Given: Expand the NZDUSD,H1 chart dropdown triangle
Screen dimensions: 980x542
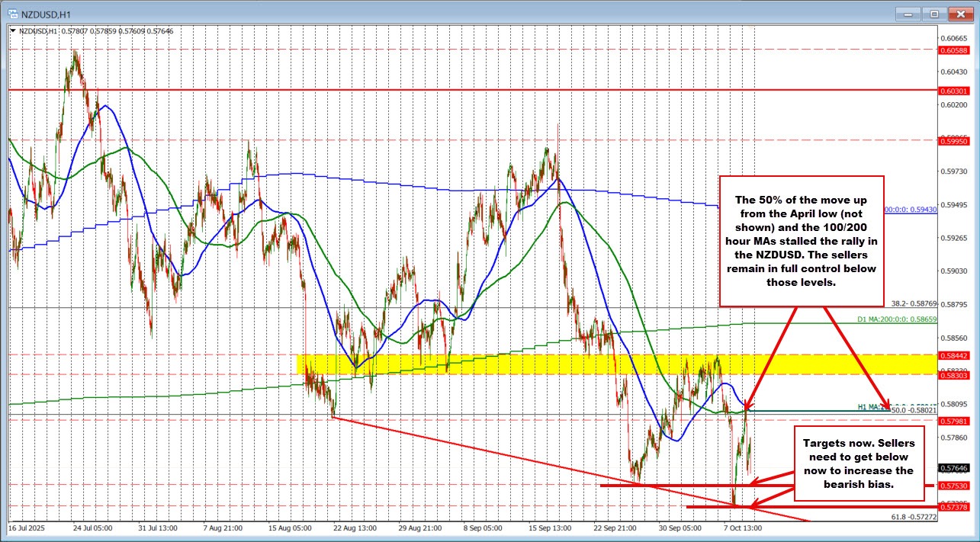Looking at the screenshot, I should (x=11, y=30).
